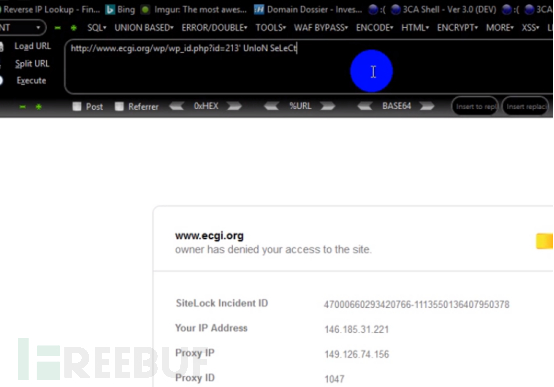Click the right arrow after BASE64 to encode

(427, 106)
